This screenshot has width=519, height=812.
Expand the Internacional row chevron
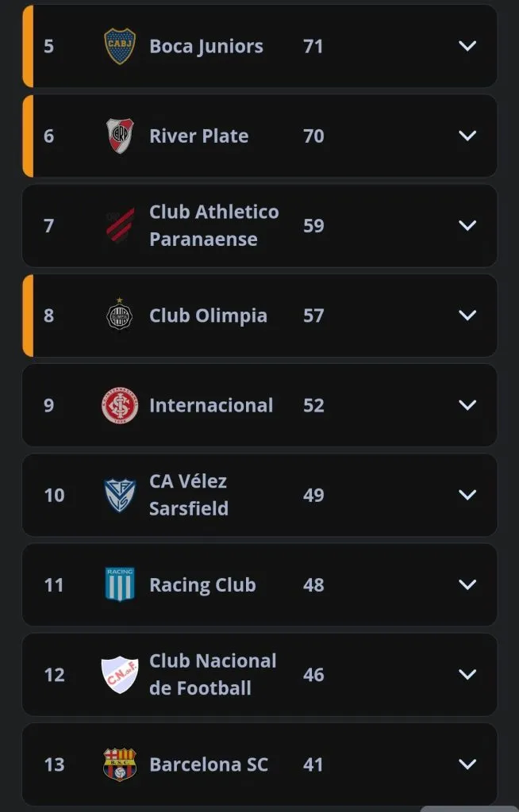pos(467,405)
